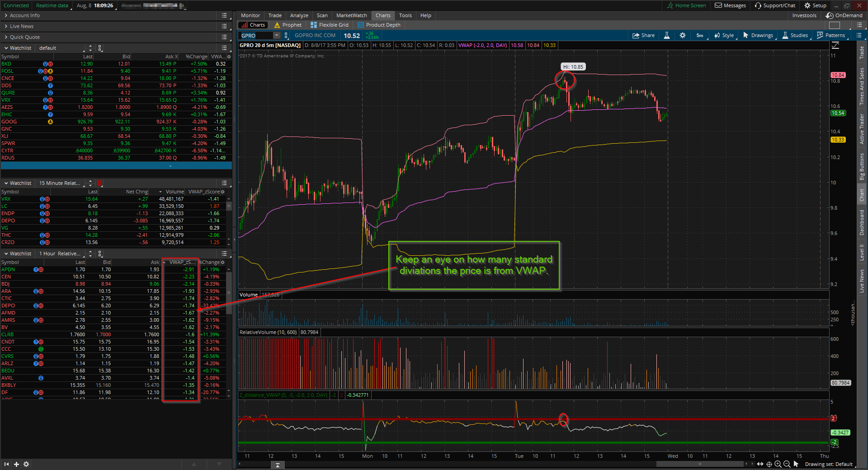Open Live News gadget menu icon
This screenshot has width=868, height=470.
[x=224, y=26]
